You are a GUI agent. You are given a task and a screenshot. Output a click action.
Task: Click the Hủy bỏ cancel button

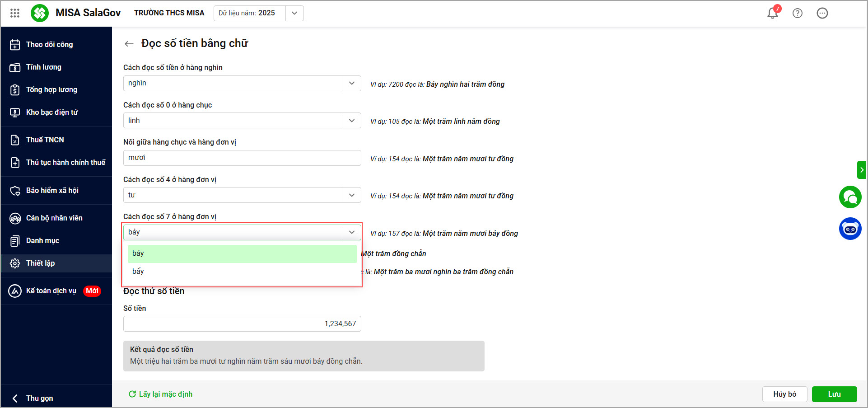pos(785,394)
